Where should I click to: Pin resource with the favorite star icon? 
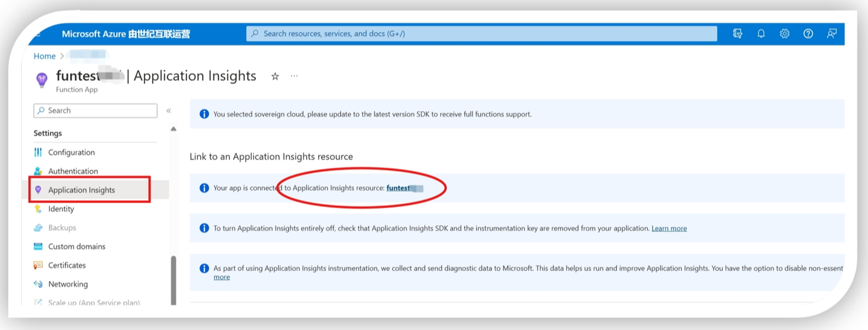click(275, 77)
